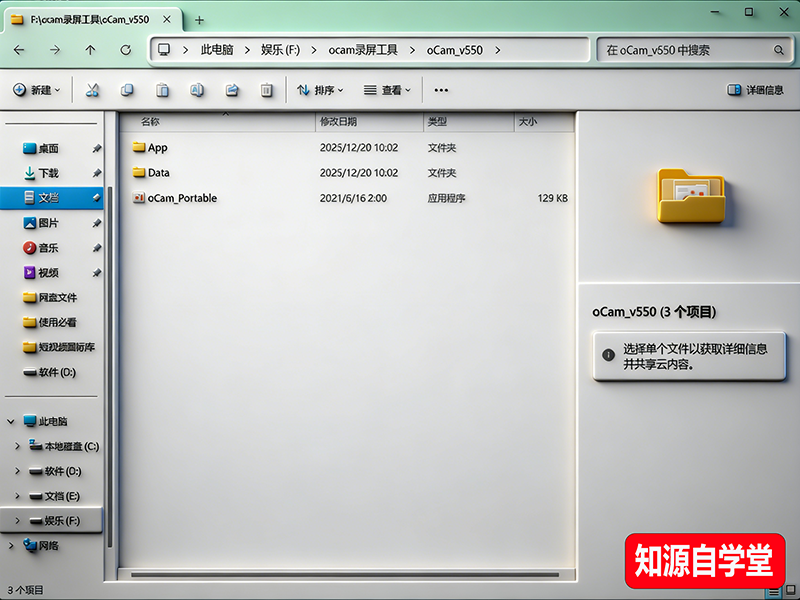Image resolution: width=800 pixels, height=600 pixels.
Task: Click the Copy icon on toolbar
Action: [127, 91]
